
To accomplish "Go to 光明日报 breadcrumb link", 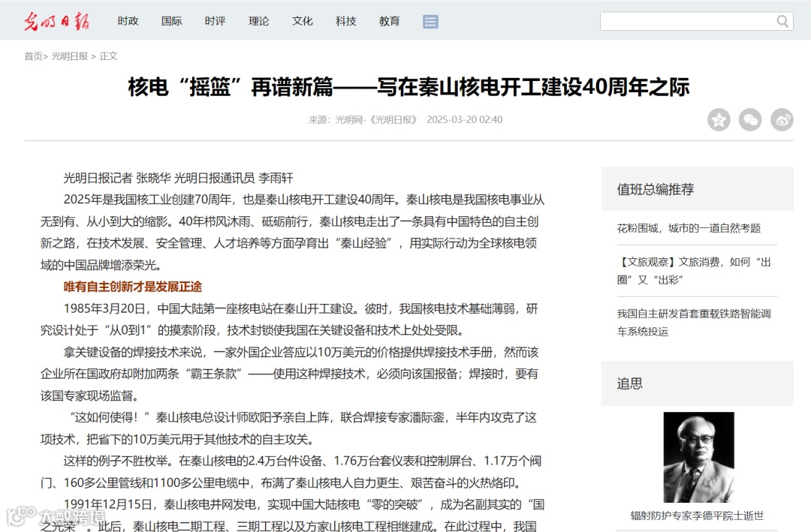I will pyautogui.click(x=69, y=56).
